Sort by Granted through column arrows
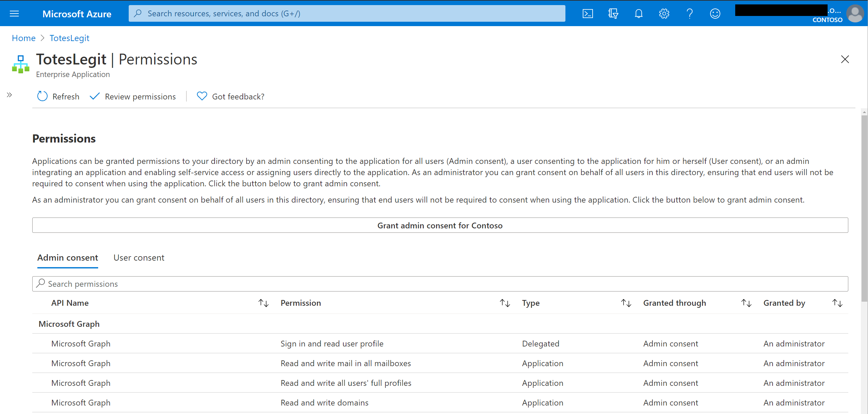Viewport: 868px width, 414px height. pos(746,303)
